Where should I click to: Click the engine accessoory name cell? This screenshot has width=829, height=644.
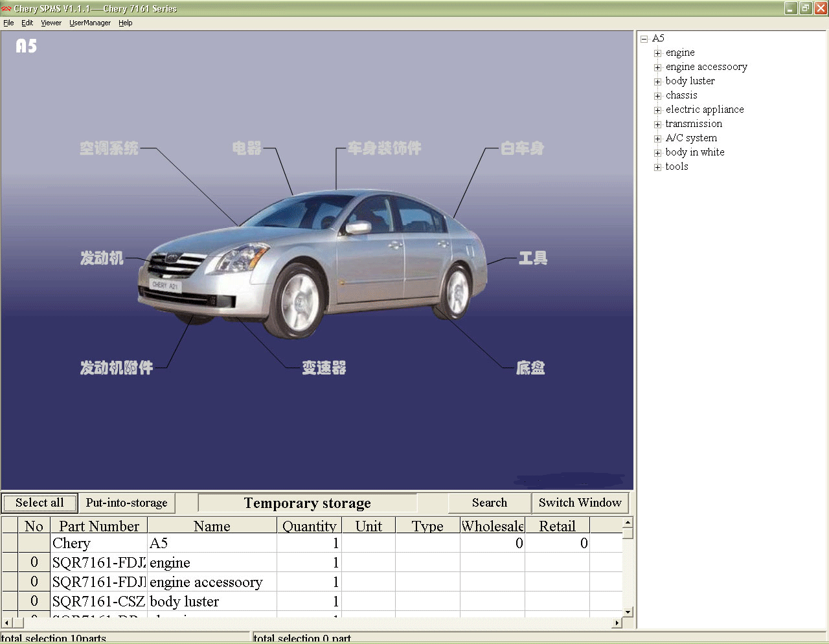[212, 582]
